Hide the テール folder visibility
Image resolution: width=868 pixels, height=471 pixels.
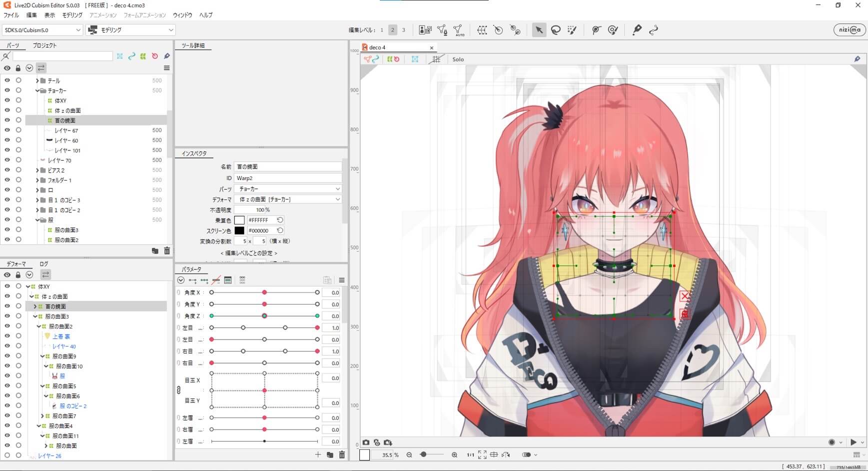[7, 80]
